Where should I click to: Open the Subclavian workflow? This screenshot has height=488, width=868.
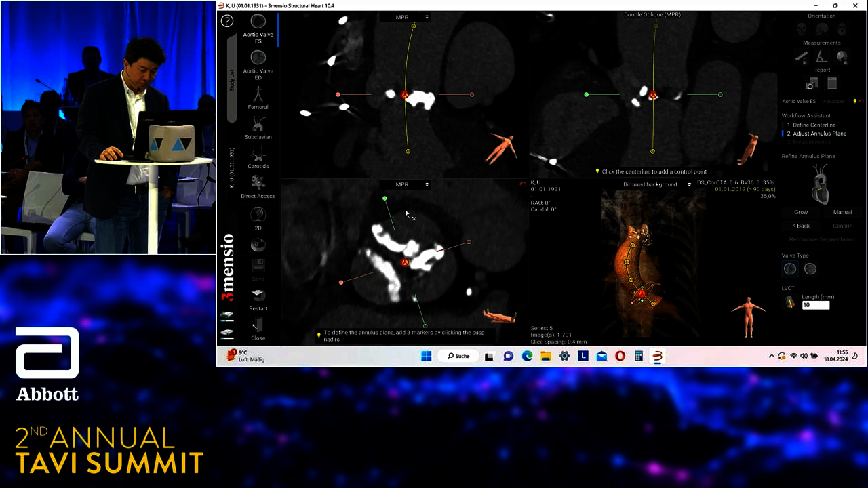258,128
